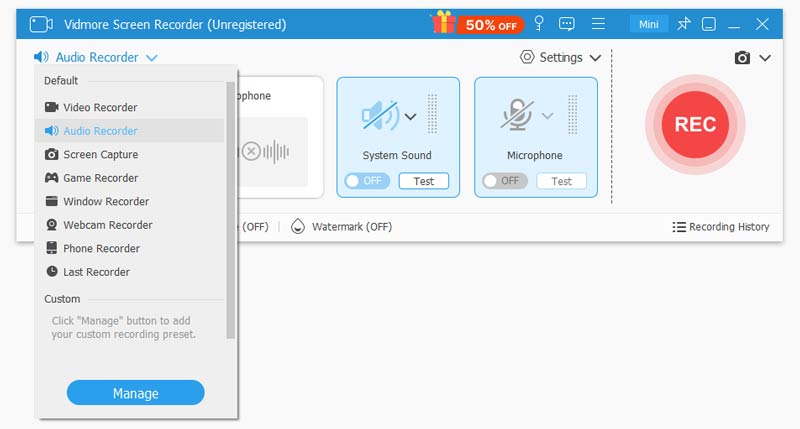Open the registration key icon
The height and width of the screenshot is (429, 800).
click(539, 23)
